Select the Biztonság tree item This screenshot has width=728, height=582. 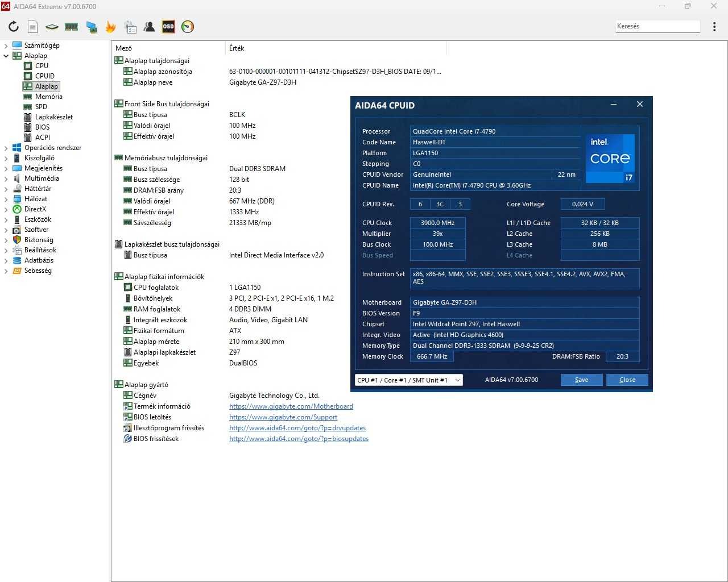(39, 240)
